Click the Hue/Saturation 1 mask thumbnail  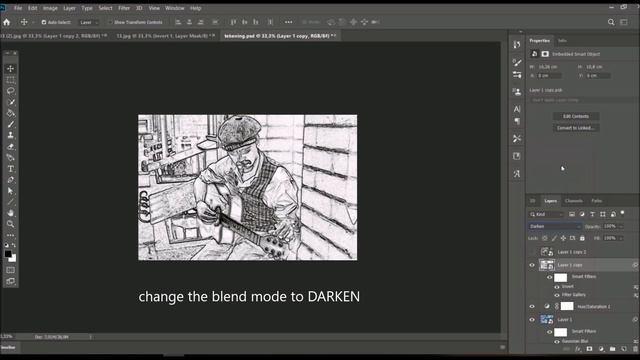coord(567,306)
